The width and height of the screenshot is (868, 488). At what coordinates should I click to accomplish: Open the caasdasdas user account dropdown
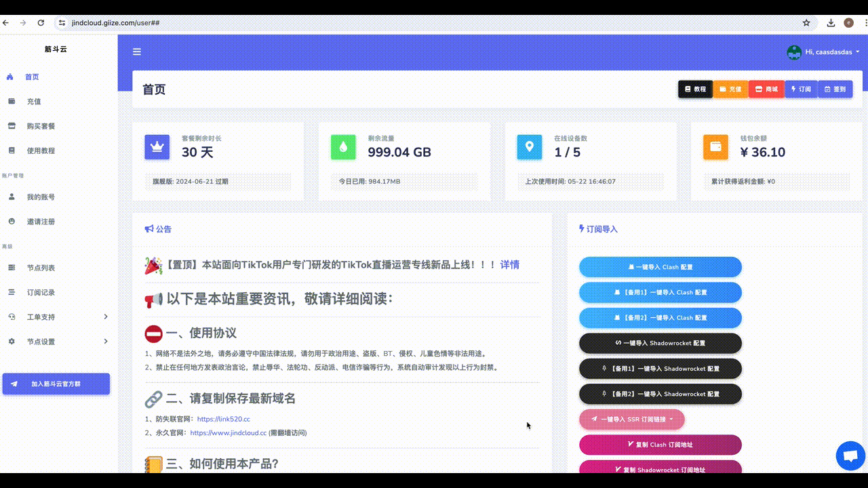coord(823,52)
